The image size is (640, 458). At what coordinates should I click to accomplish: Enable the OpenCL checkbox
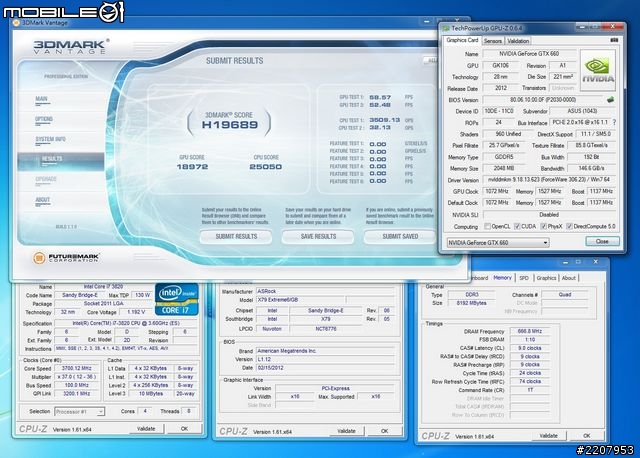click(x=487, y=226)
